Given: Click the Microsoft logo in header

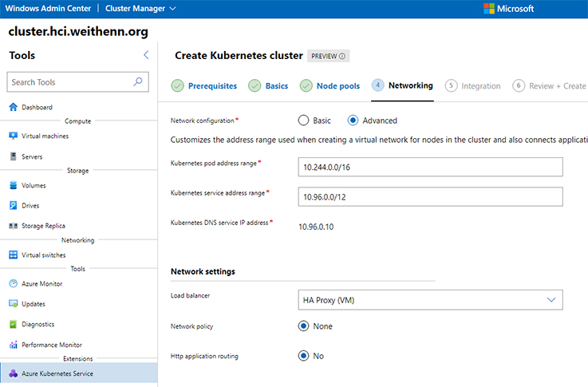Looking at the screenshot, I should 489,8.
